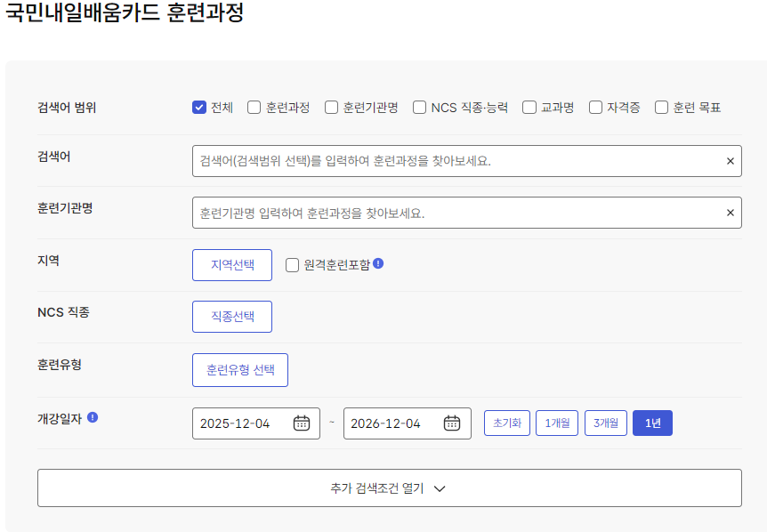This screenshot has height=532, width=767.
Task: Clear the 검색어 field with its X icon
Action: 731,161
